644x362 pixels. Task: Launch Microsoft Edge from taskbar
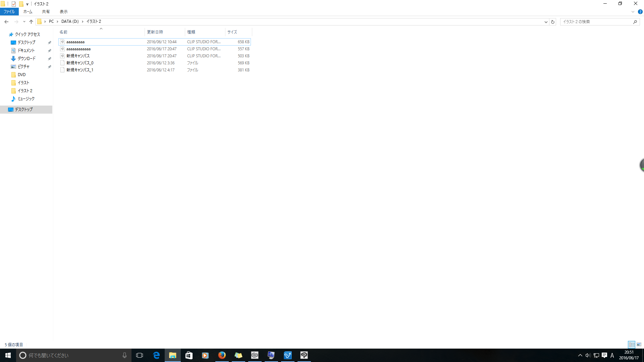(156, 355)
